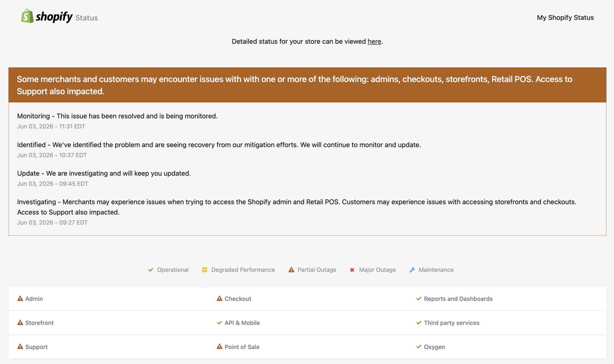Click the Operational legend label

point(173,269)
